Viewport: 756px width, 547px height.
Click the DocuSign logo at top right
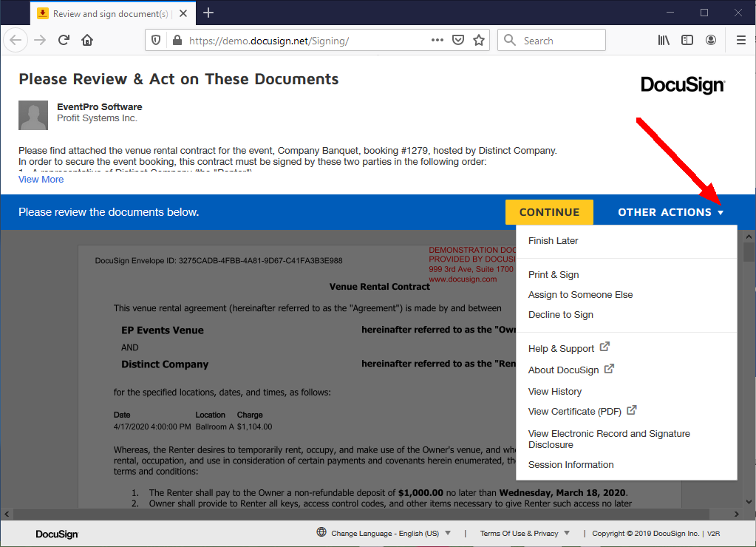[683, 85]
